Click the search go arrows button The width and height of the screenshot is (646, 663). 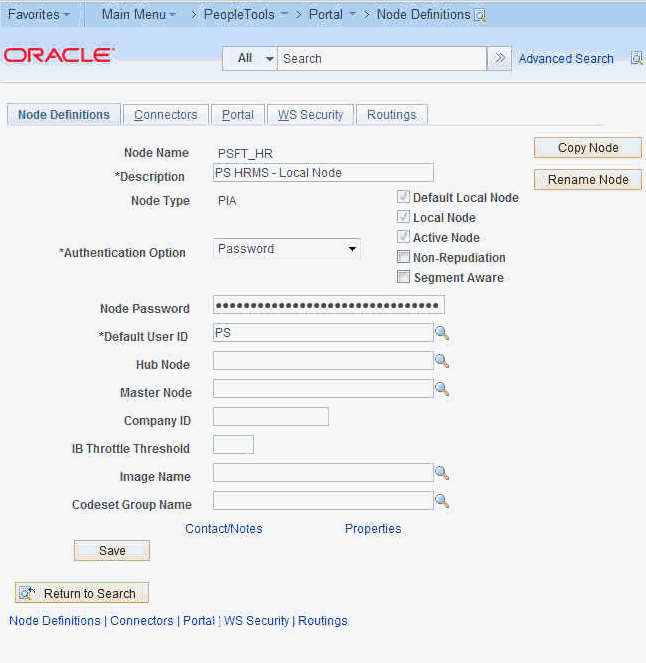pyautogui.click(x=499, y=58)
